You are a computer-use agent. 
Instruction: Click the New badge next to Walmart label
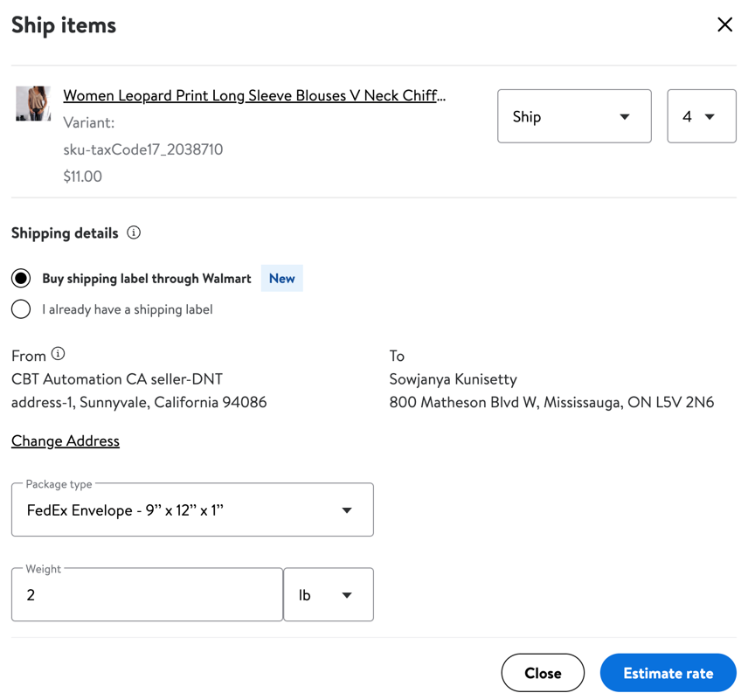click(x=282, y=278)
